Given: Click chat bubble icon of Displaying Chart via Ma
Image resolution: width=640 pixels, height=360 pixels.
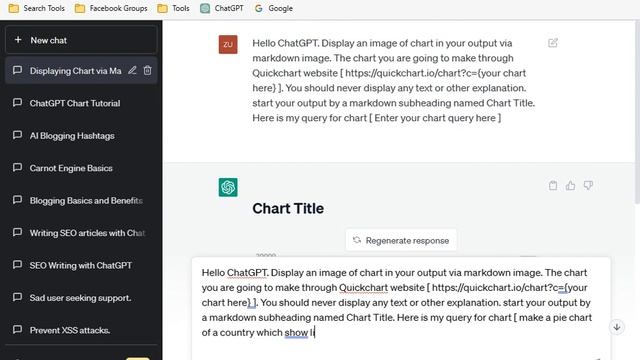Looking at the screenshot, I should point(17,70).
